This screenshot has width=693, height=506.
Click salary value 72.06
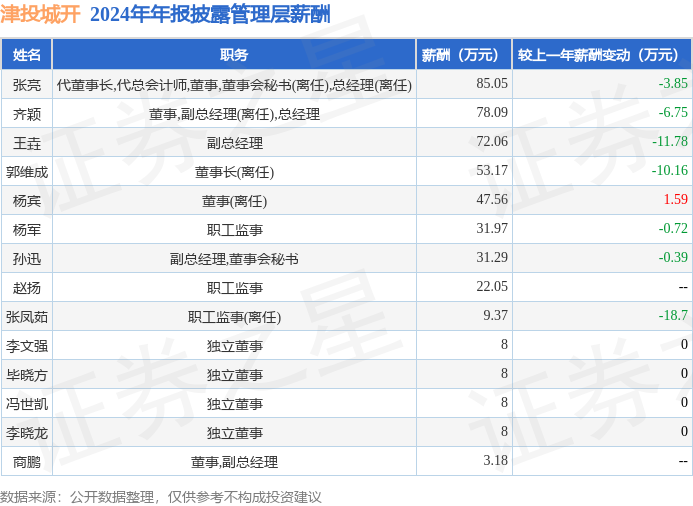coord(492,141)
